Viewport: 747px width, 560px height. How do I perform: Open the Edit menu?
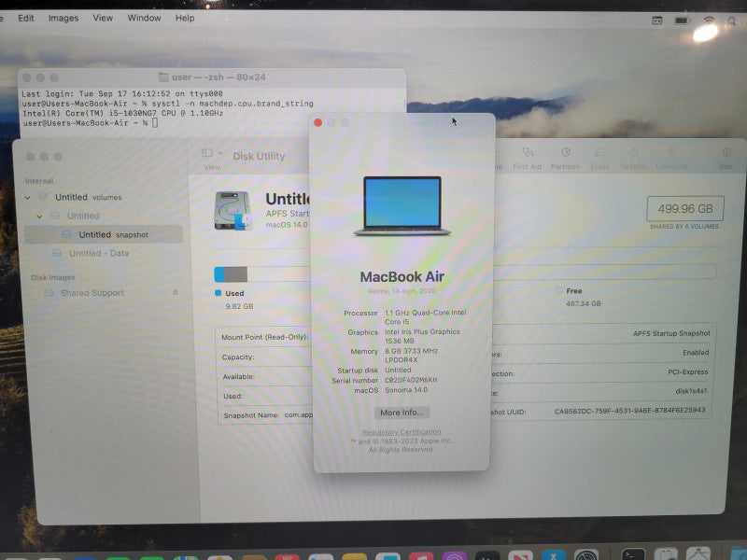pos(26,18)
